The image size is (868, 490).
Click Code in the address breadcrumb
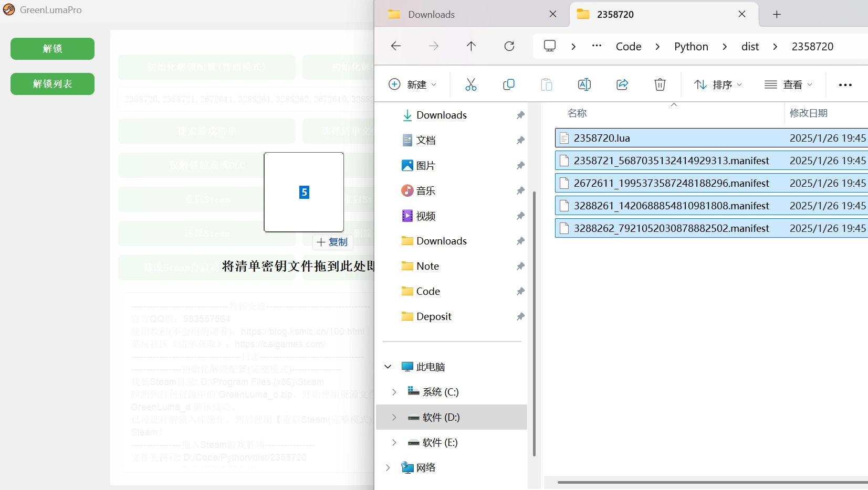click(x=629, y=47)
